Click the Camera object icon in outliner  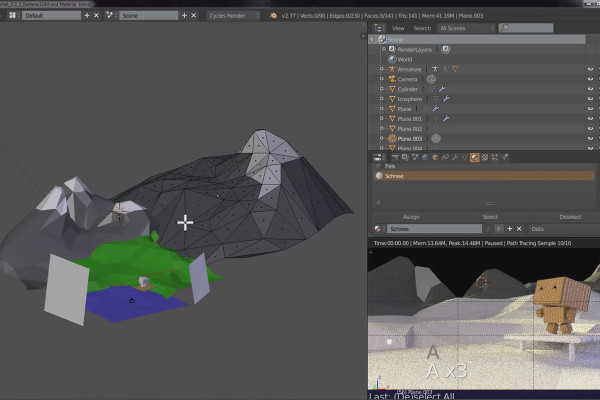pos(392,79)
